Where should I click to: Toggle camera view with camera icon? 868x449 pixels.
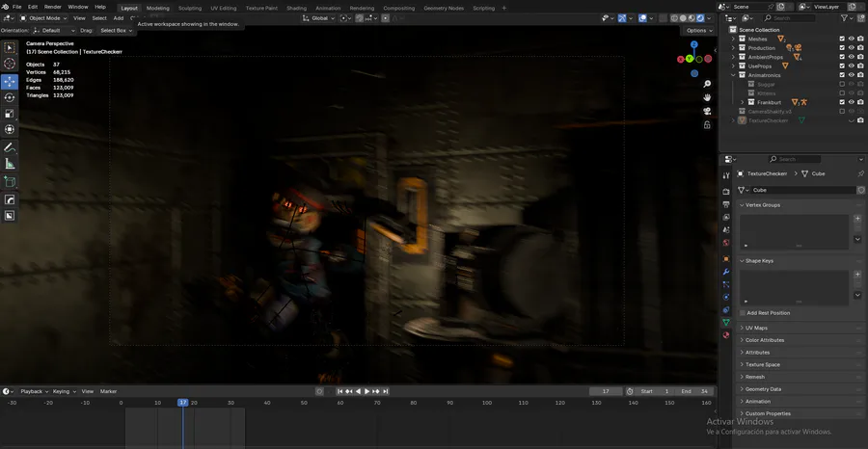(707, 111)
